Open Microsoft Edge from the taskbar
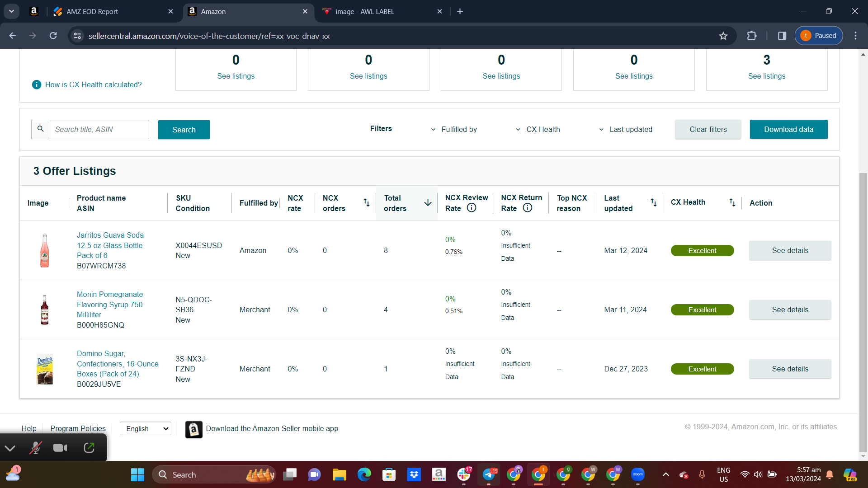The image size is (868, 488). (364, 474)
